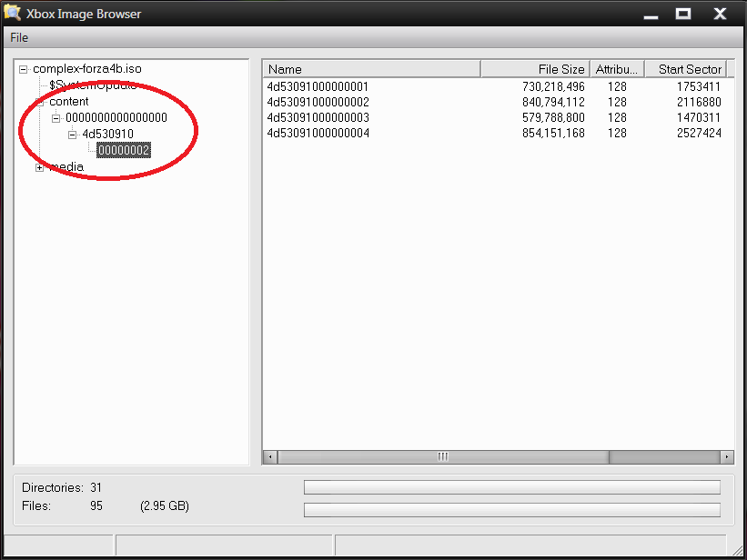747x560 pixels.
Task: Collapse the 4d530910 folder node
Action: [73, 135]
